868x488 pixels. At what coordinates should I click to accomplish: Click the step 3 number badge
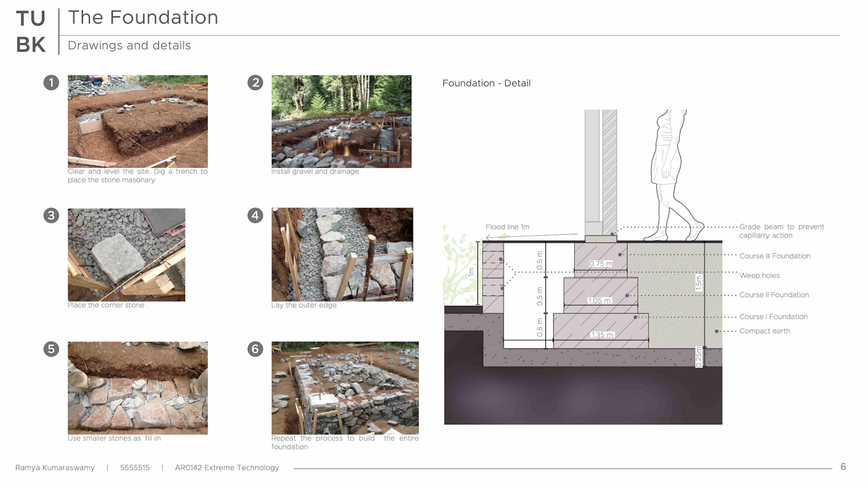click(x=51, y=216)
